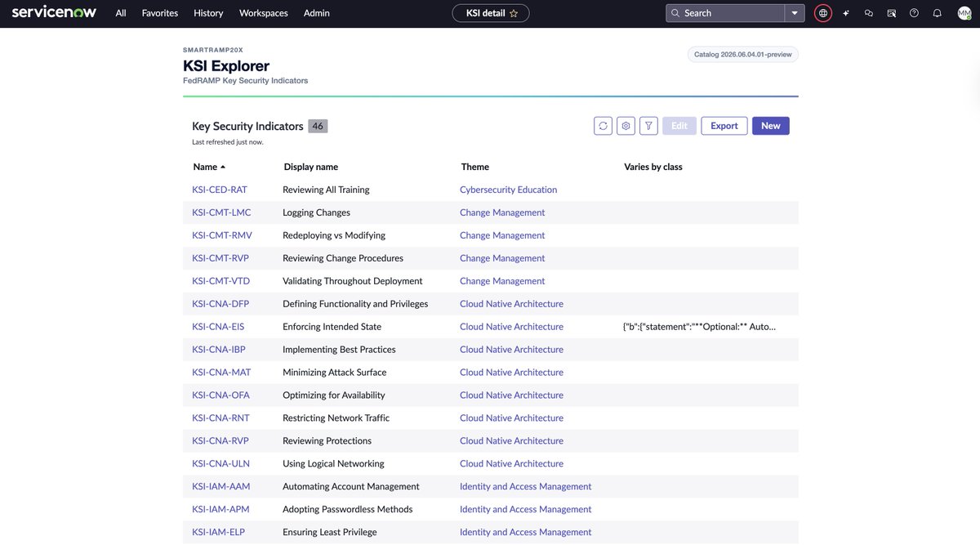Open the MM user avatar menu

964,13
